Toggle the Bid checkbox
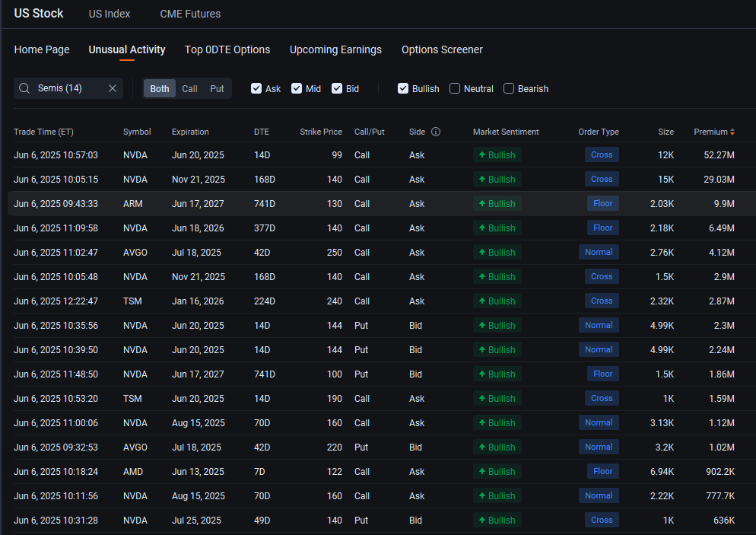756x535 pixels. click(x=337, y=88)
